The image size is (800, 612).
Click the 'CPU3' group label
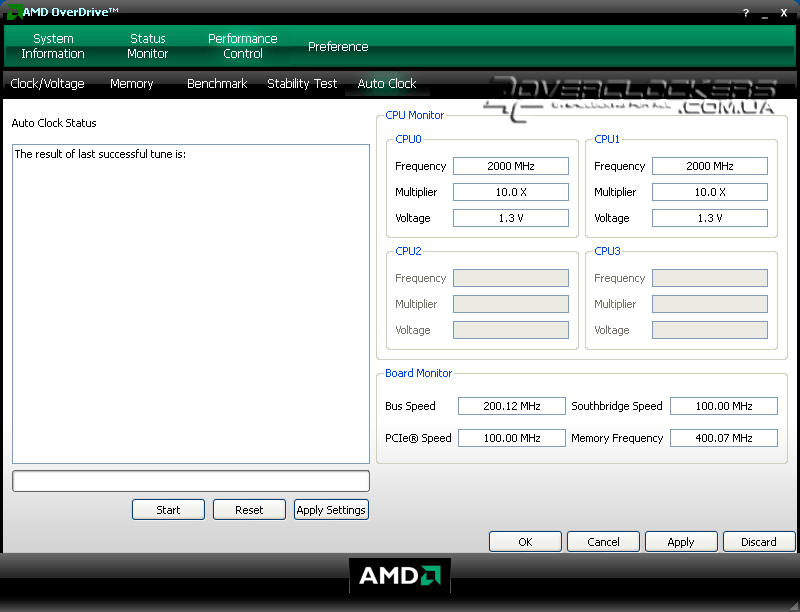[607, 251]
